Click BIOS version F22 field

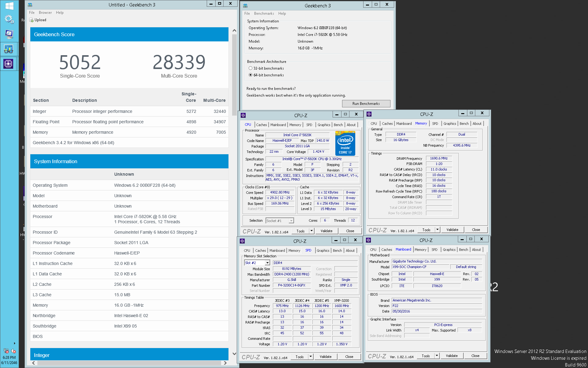pos(437,306)
